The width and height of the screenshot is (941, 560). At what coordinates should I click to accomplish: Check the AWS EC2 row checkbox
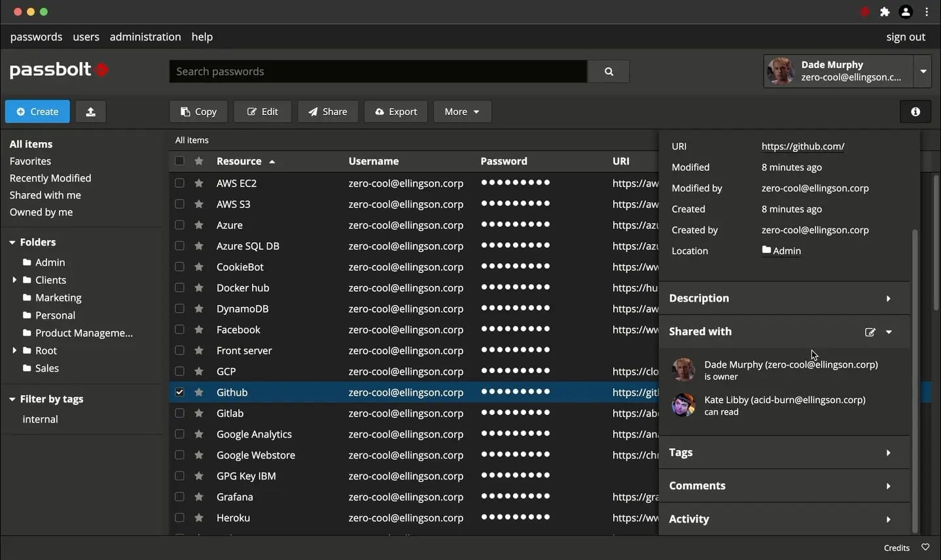point(179,183)
